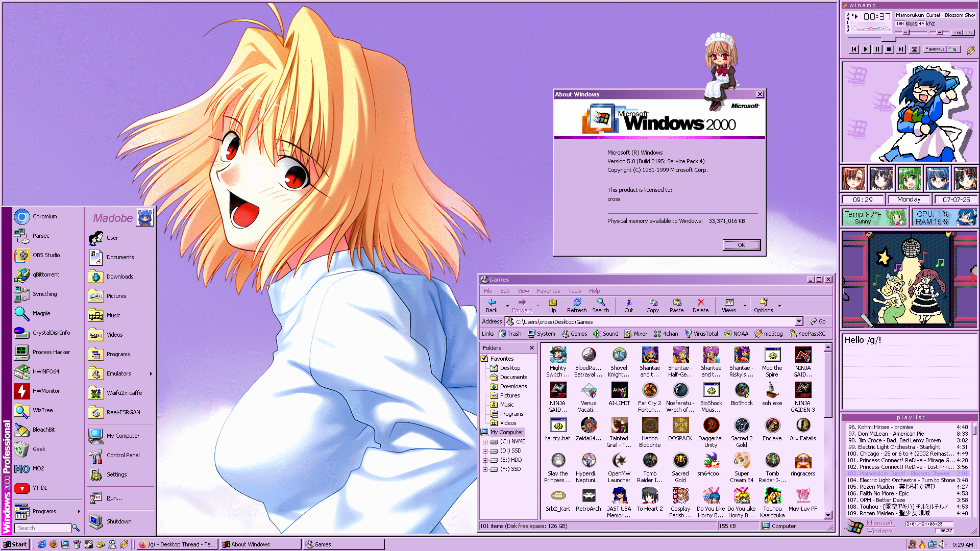Click the Winamp balance slider
Image resolution: width=980 pixels, height=551 pixels.
(x=940, y=33)
